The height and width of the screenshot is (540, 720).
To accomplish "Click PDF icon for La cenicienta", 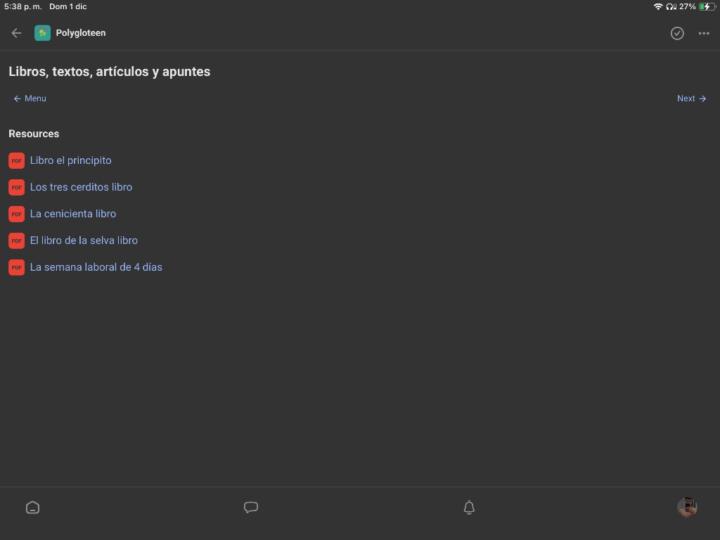I will tap(17, 214).
